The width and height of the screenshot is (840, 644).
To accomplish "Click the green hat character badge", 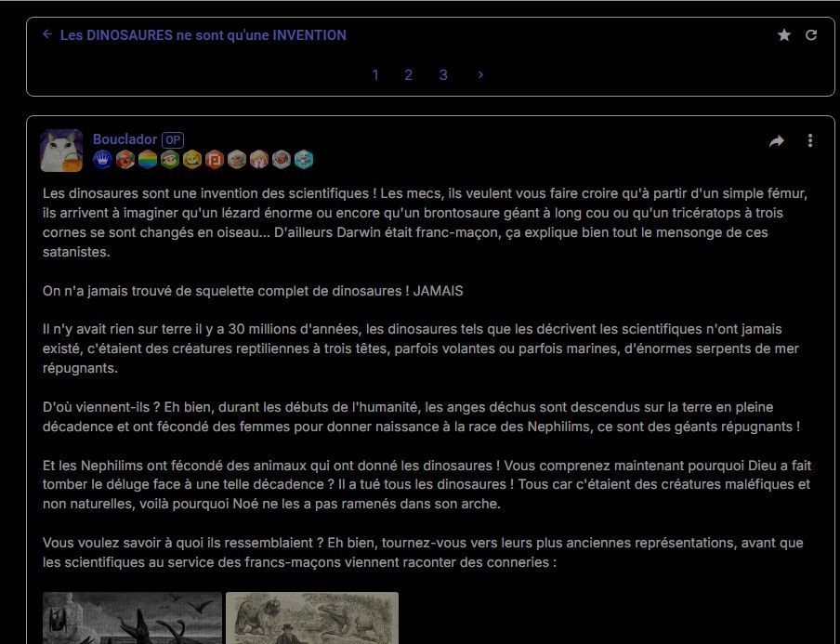I will coord(170,160).
